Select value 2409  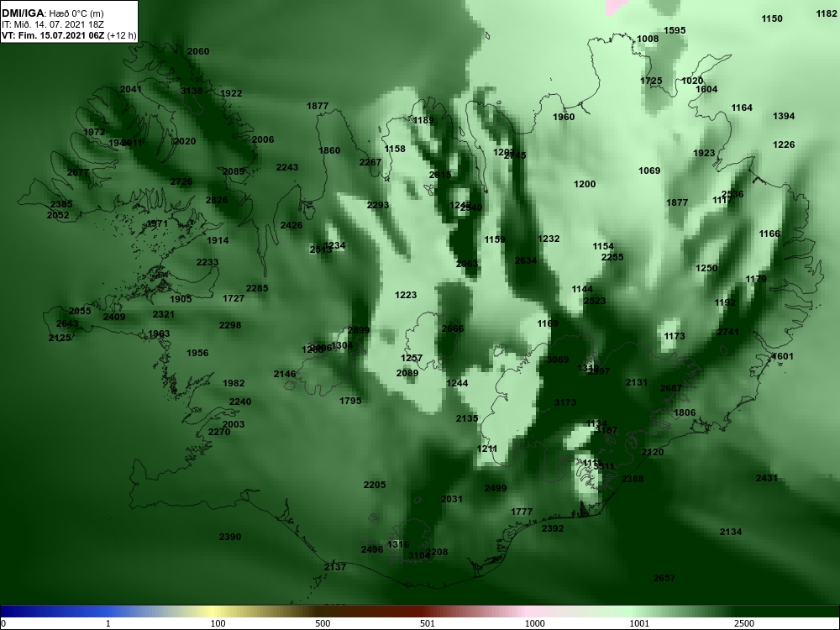(114, 317)
